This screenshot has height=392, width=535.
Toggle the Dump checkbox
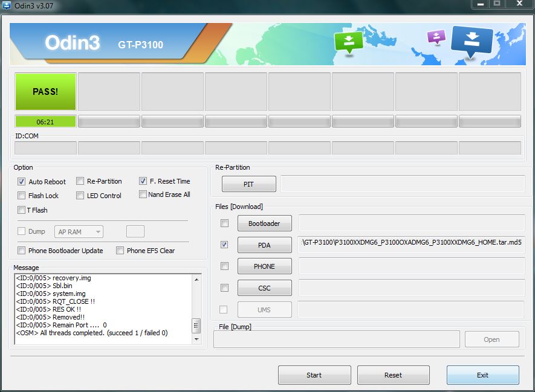point(21,231)
